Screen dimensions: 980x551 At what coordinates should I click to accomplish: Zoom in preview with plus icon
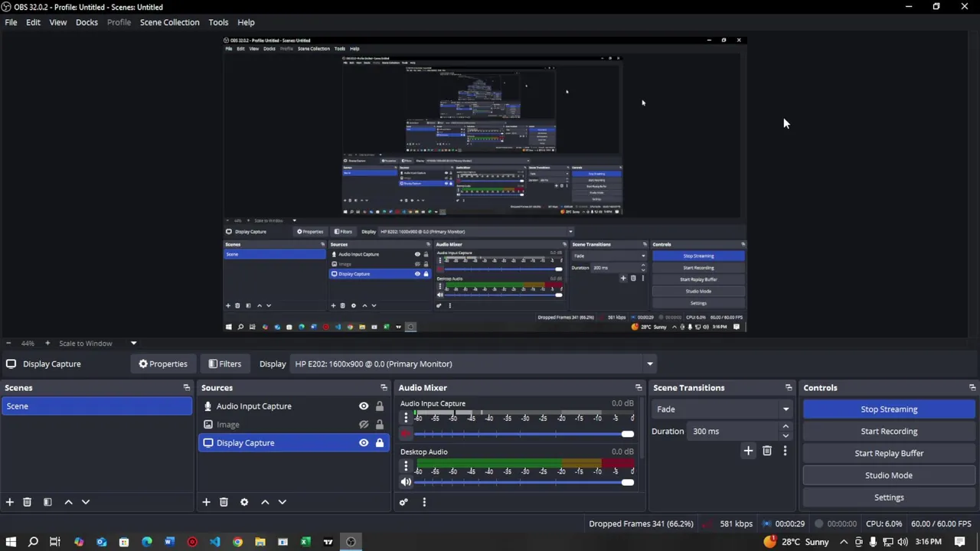click(47, 343)
